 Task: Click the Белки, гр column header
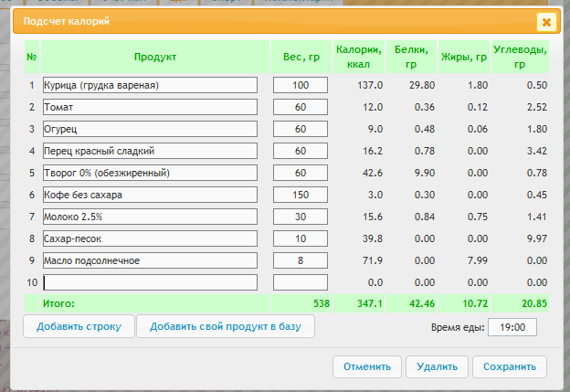(411, 57)
